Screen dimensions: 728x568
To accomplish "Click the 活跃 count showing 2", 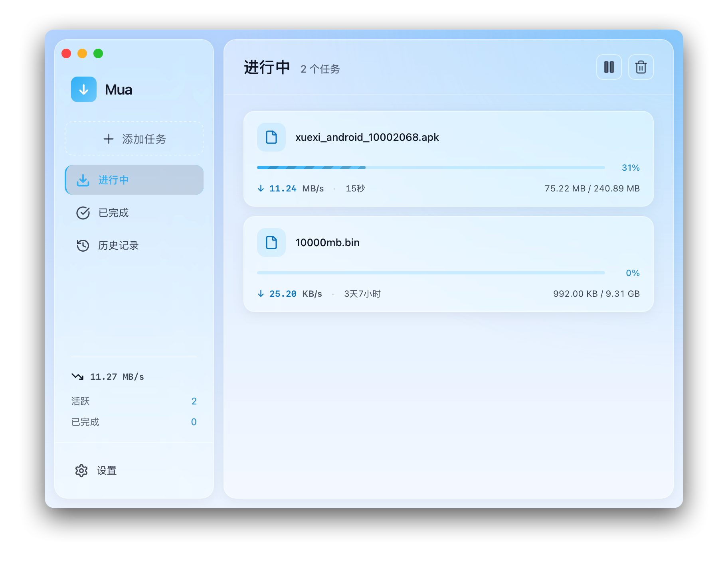I will click(x=194, y=401).
